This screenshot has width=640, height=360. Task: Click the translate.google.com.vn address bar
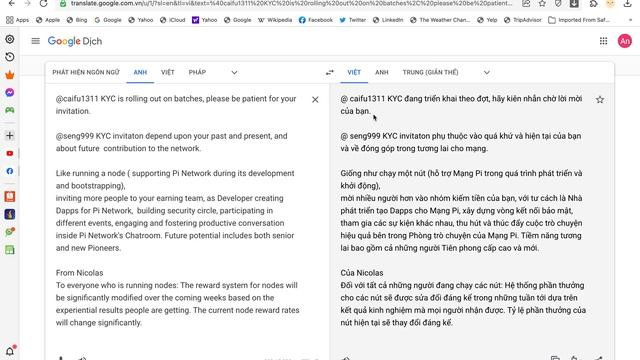click(291, 3)
